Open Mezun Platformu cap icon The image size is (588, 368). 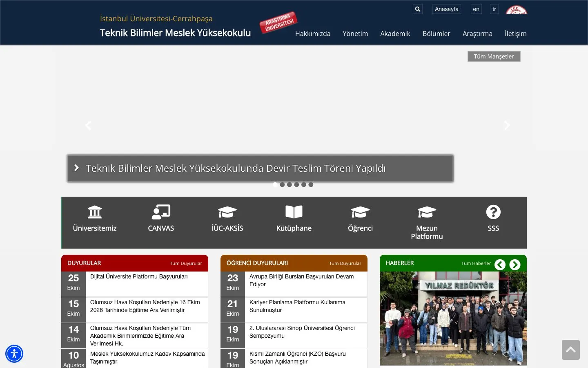[x=427, y=212]
